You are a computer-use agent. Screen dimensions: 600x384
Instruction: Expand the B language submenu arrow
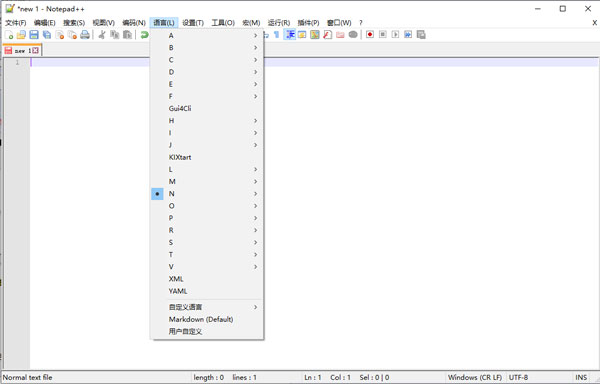255,48
